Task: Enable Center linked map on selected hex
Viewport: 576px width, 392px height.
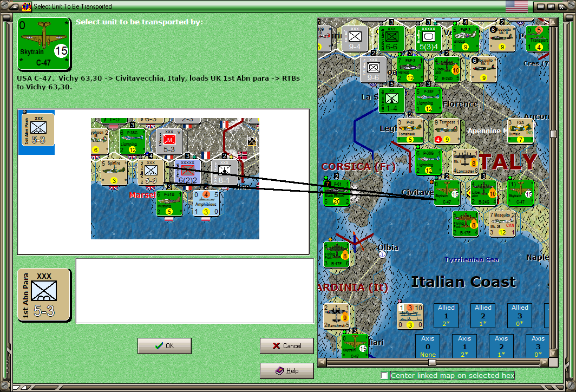Action: (384, 375)
